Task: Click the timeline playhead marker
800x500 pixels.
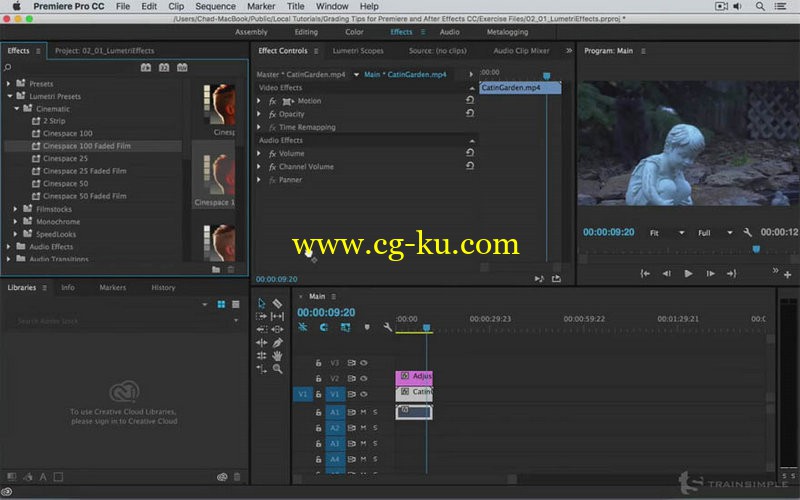Action: pyautogui.click(x=427, y=328)
